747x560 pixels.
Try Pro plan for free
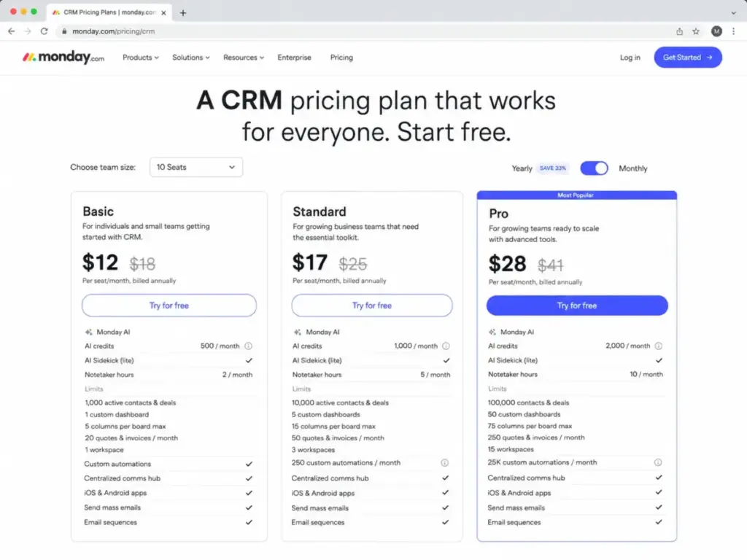click(577, 306)
